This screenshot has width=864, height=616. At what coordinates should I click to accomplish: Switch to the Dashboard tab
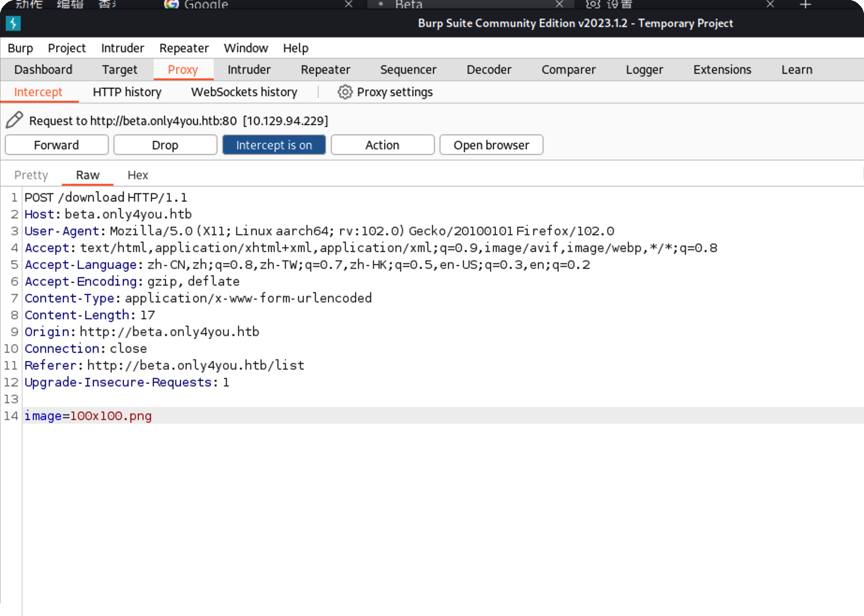(43, 70)
